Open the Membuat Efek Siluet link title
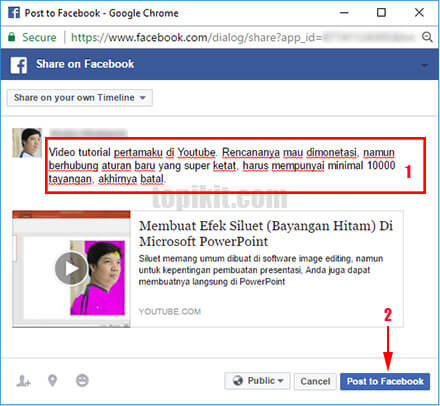440x406 pixels. pyautogui.click(x=266, y=233)
